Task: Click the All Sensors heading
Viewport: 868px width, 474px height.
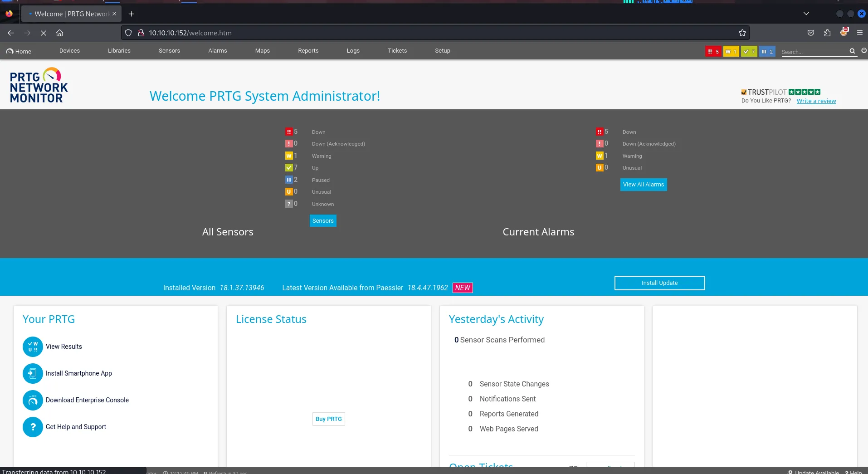Action: [x=228, y=232]
